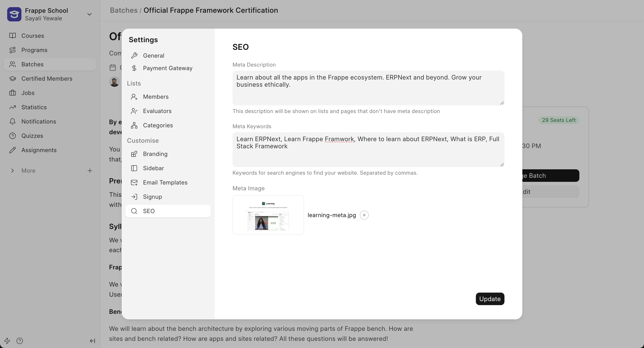
Task: Click the learning-meta.jpg image thumbnail
Action: [x=268, y=215]
